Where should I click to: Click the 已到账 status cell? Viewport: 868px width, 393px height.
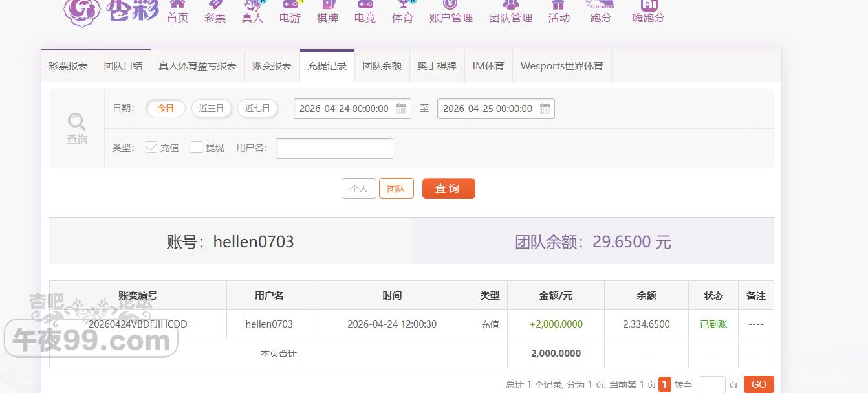coord(713,324)
